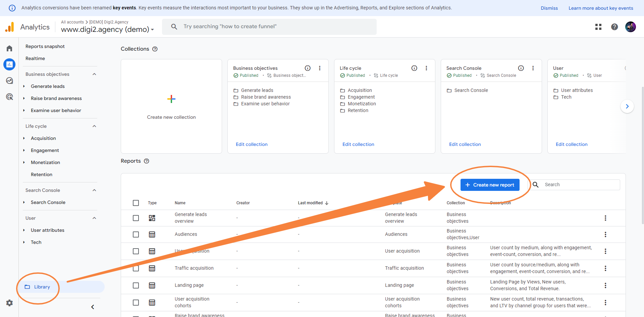Collapse the Life cycle nav section
The image size is (644, 317).
click(94, 126)
